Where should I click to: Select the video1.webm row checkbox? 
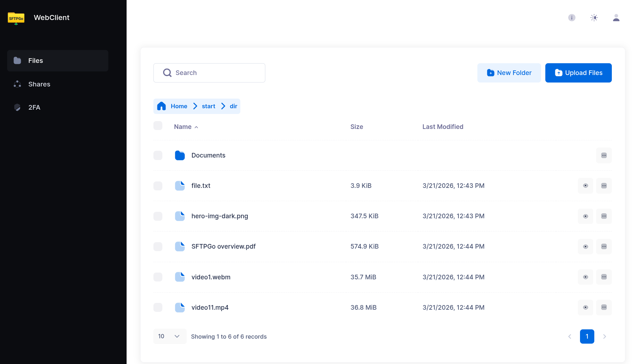[158, 277]
